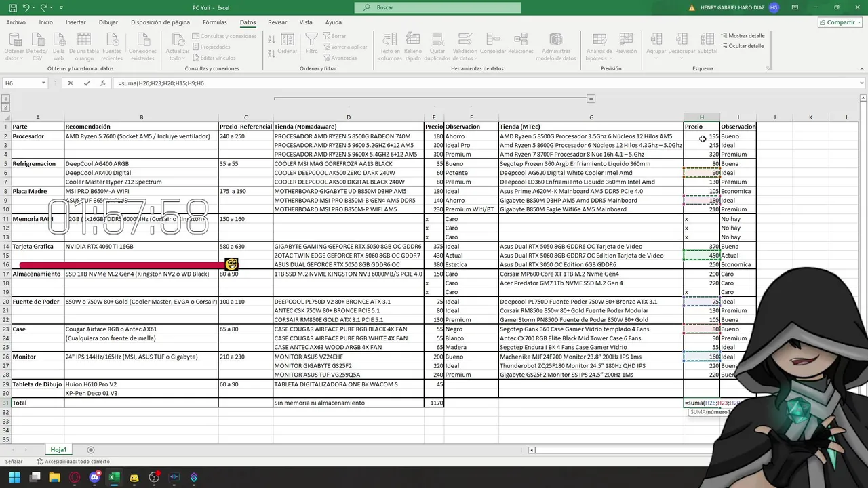868x488 pixels.
Task: Open the Obtener datos dropdown
Action: [14, 46]
